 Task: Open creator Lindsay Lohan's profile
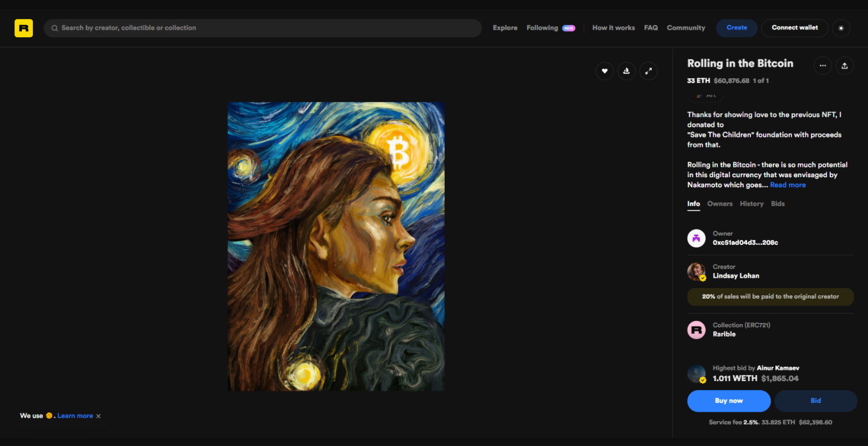(x=736, y=276)
